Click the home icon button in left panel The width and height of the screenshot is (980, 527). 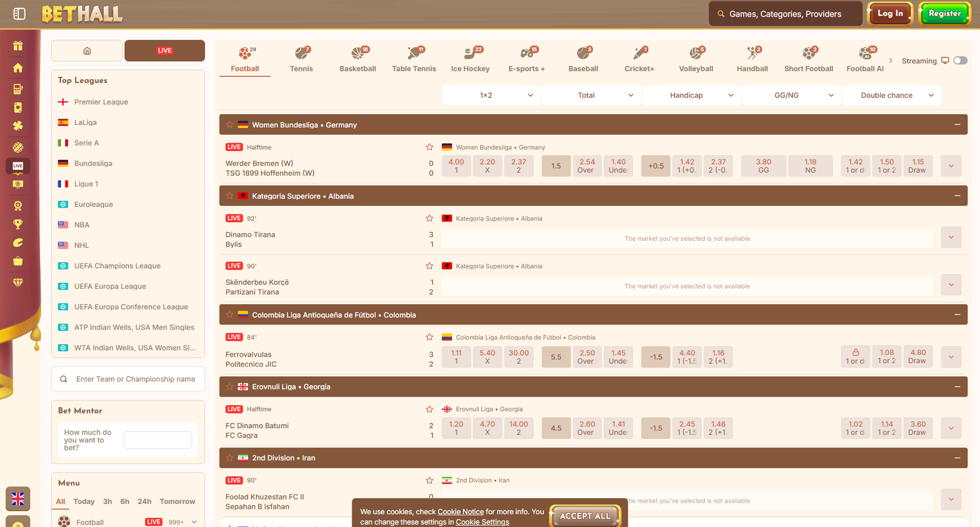point(87,51)
